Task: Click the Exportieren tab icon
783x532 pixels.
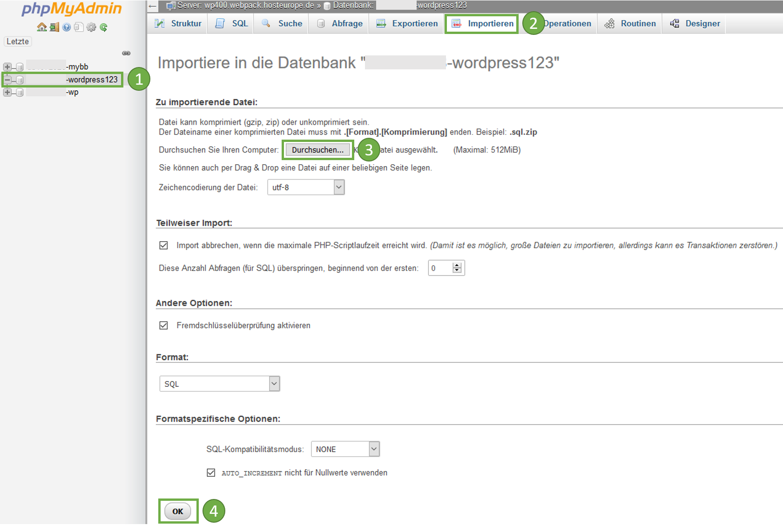Action: click(381, 23)
